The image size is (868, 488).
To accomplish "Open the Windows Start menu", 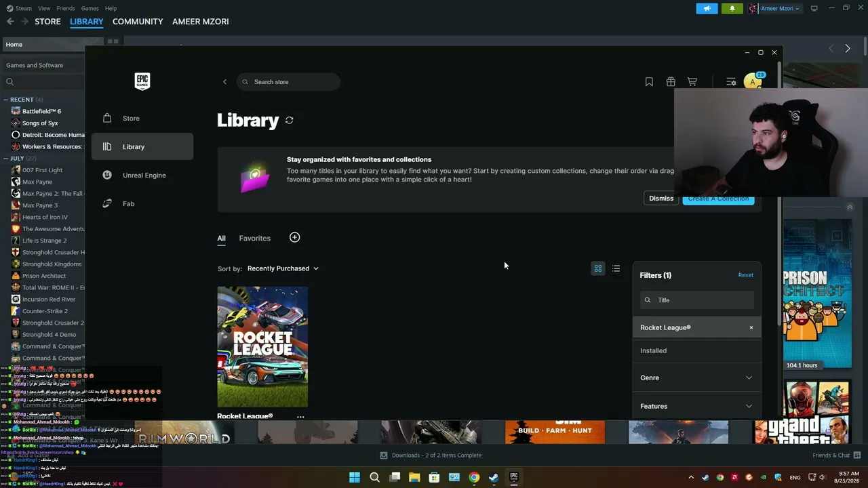I will point(355,477).
